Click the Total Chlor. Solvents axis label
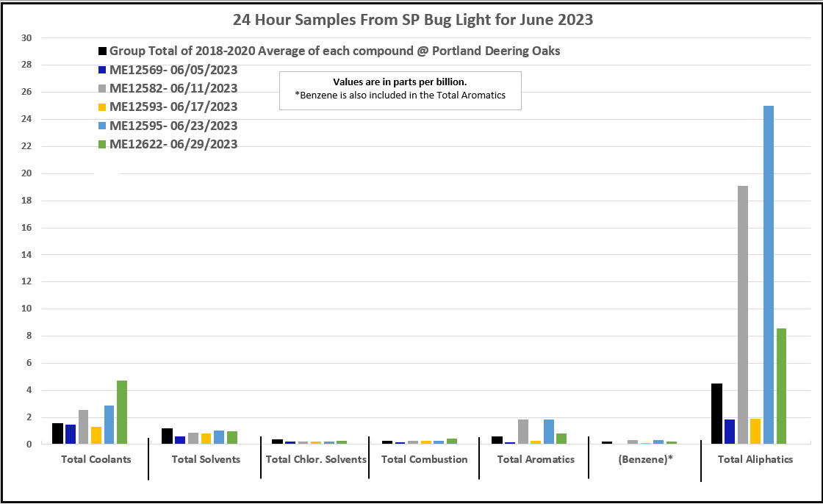The height and width of the screenshot is (504, 823). pos(315,460)
